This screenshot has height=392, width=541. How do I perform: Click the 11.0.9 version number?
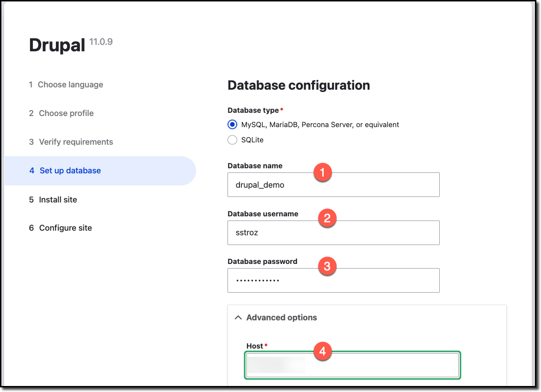point(101,42)
